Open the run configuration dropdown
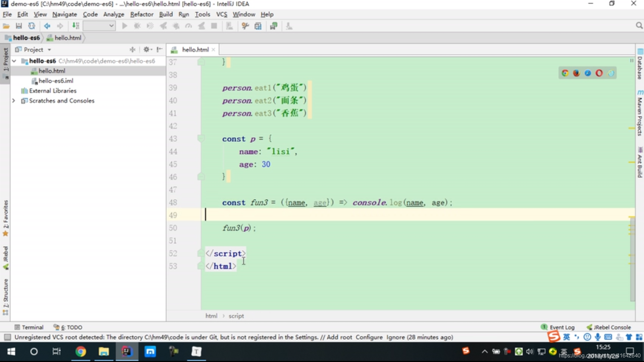Image resolution: width=644 pixels, height=362 pixels. (x=99, y=26)
